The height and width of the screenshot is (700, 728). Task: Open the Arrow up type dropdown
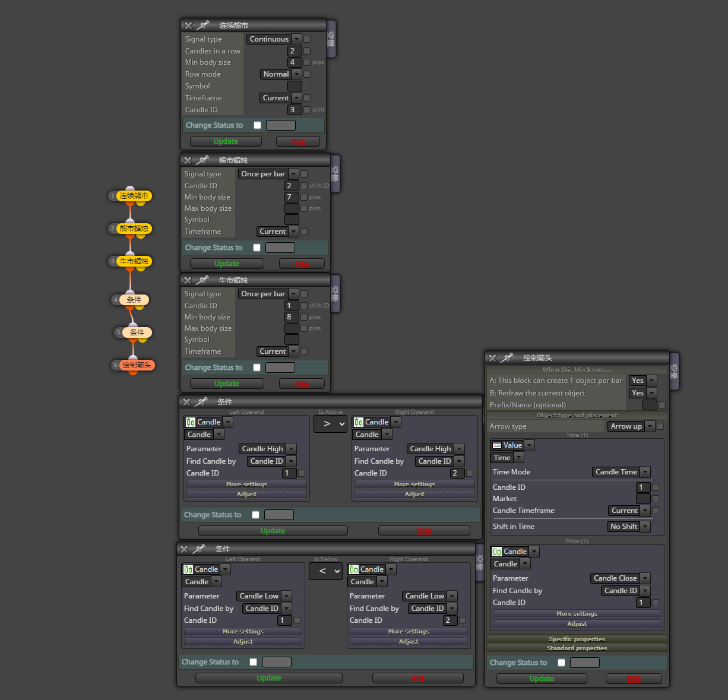631,426
